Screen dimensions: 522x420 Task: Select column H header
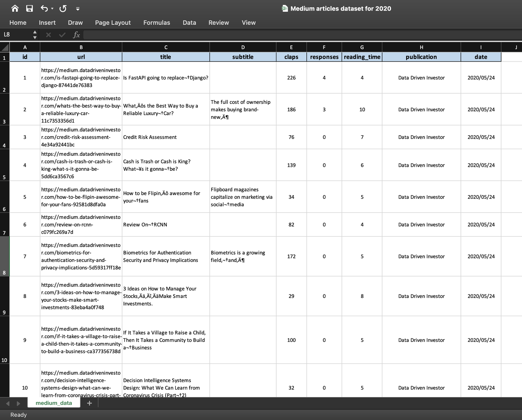[421, 47]
